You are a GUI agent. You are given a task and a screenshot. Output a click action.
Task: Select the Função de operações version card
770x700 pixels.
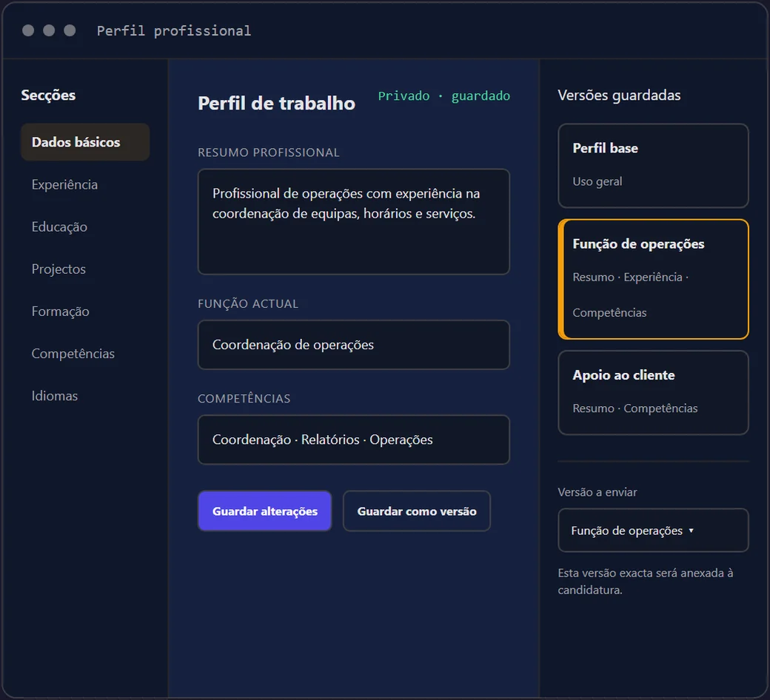(x=653, y=279)
